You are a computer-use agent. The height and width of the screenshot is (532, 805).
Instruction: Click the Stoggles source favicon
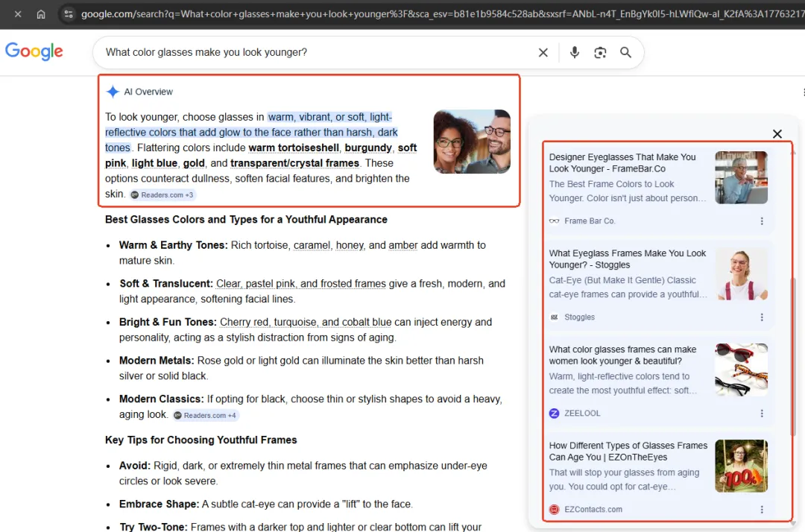[x=555, y=317]
